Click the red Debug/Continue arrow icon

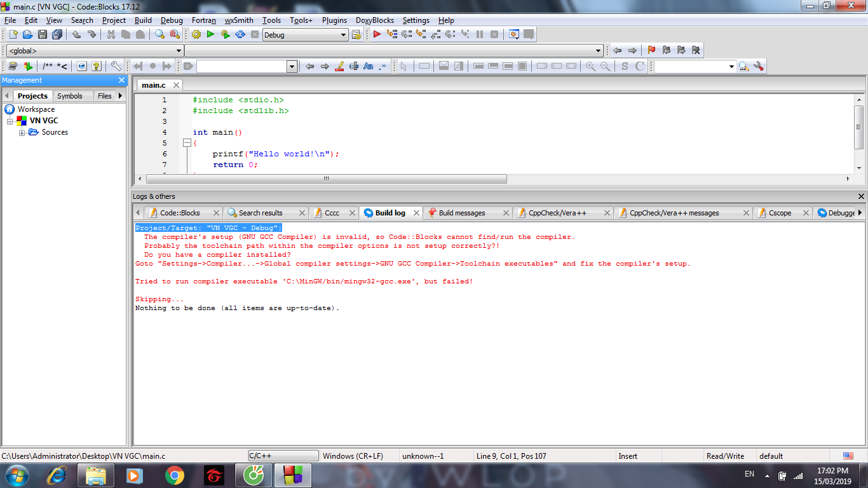[x=377, y=34]
